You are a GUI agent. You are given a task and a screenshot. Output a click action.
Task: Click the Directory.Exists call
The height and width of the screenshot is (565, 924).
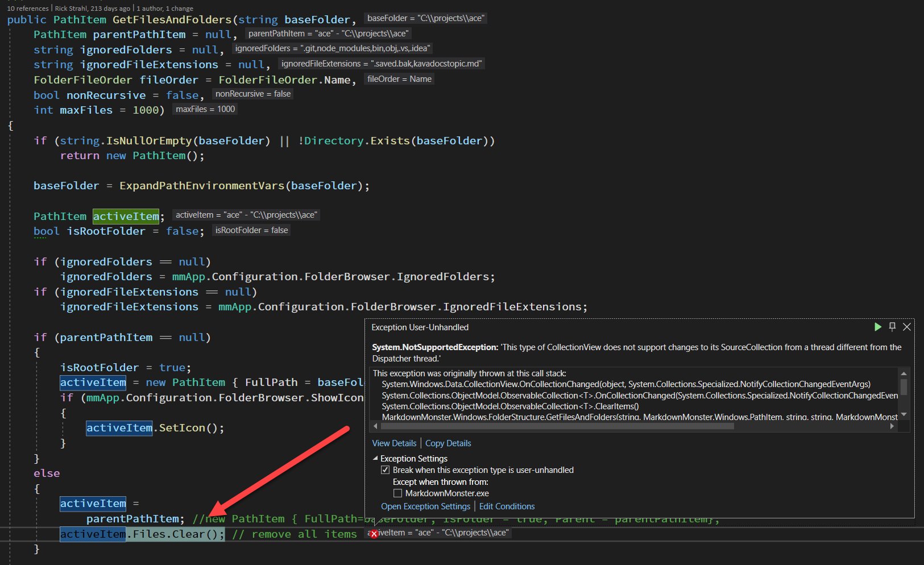357,140
